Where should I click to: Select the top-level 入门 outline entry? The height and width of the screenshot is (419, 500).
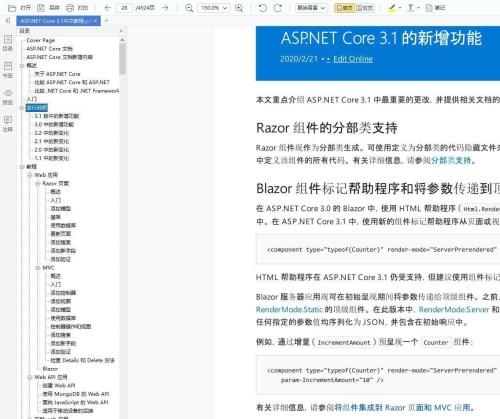pos(32,99)
